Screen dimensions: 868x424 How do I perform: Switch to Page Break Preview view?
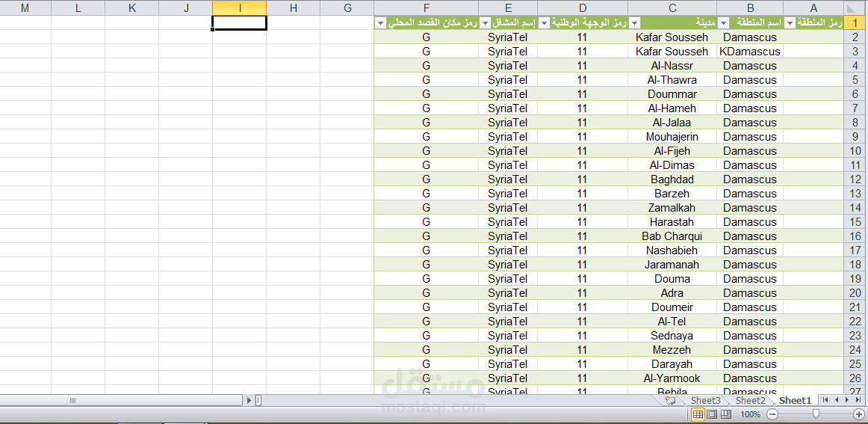[x=725, y=414]
